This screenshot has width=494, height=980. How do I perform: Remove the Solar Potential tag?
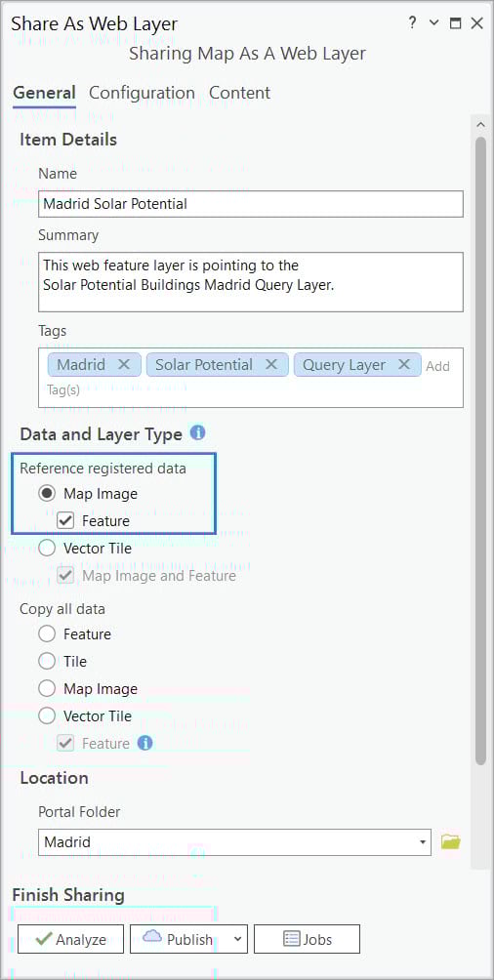tap(270, 364)
